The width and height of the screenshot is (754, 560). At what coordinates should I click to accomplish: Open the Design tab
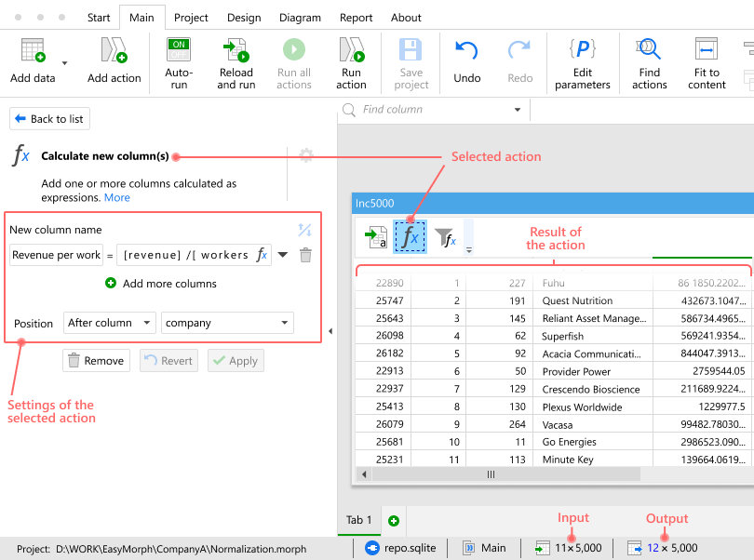[244, 18]
